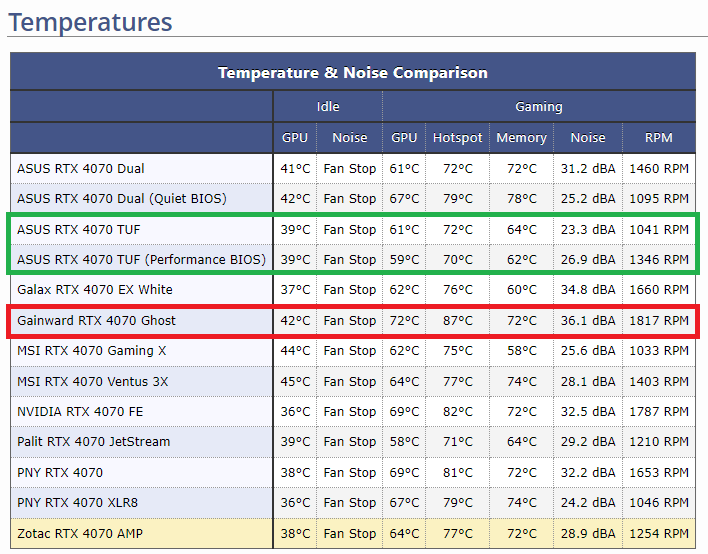The image size is (708, 554).
Task: Select ASUS RTX 4070 TUF (Performance BIOS) name
Action: click(x=141, y=260)
